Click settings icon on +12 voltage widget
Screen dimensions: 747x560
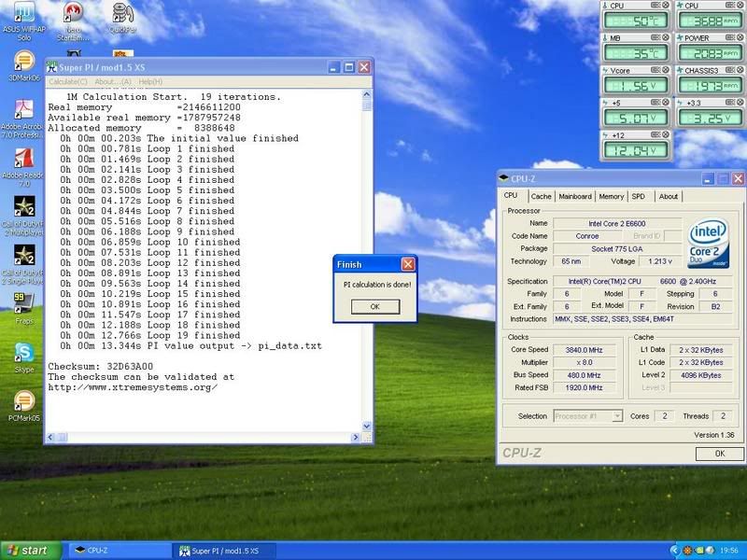pyautogui.click(x=656, y=134)
